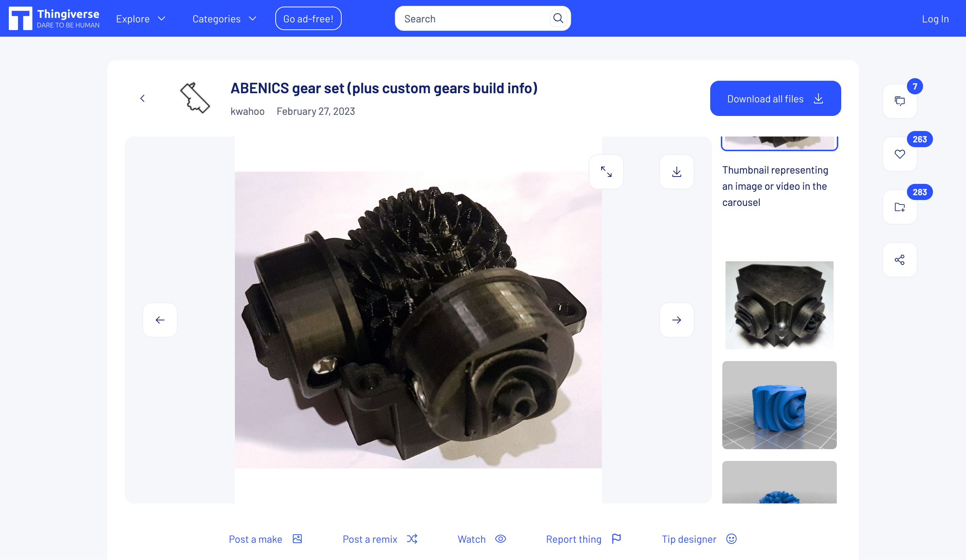Go back using the left chevron
Viewport: 966px width, 560px height.
coord(142,98)
